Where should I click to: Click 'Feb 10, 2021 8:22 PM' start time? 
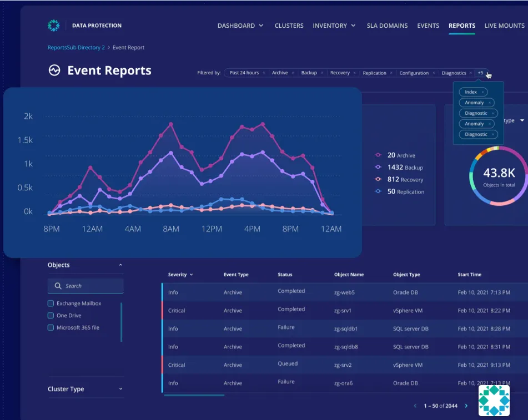(484, 311)
